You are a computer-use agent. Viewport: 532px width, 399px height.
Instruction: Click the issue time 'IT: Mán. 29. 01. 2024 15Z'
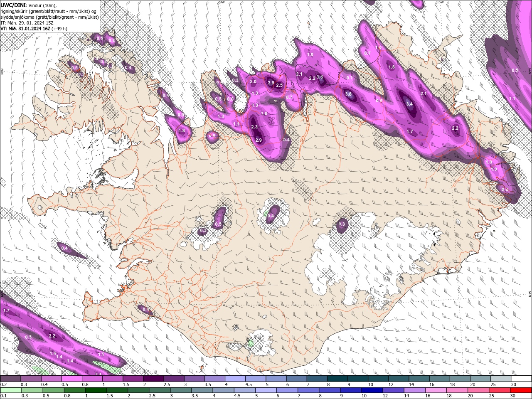click(x=27, y=23)
